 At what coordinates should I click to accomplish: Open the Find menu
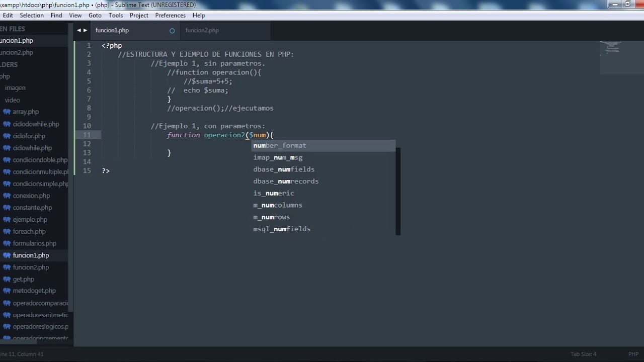56,15
